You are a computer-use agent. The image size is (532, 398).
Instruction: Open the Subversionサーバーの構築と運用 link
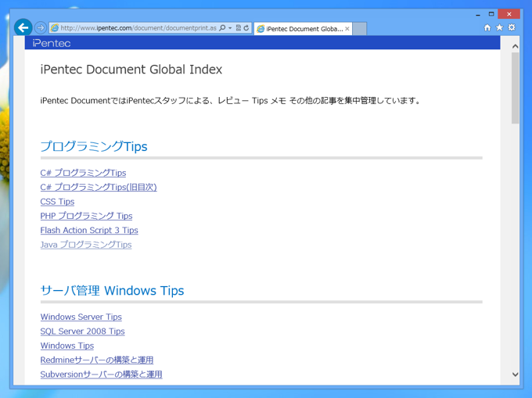pyautogui.click(x=101, y=375)
